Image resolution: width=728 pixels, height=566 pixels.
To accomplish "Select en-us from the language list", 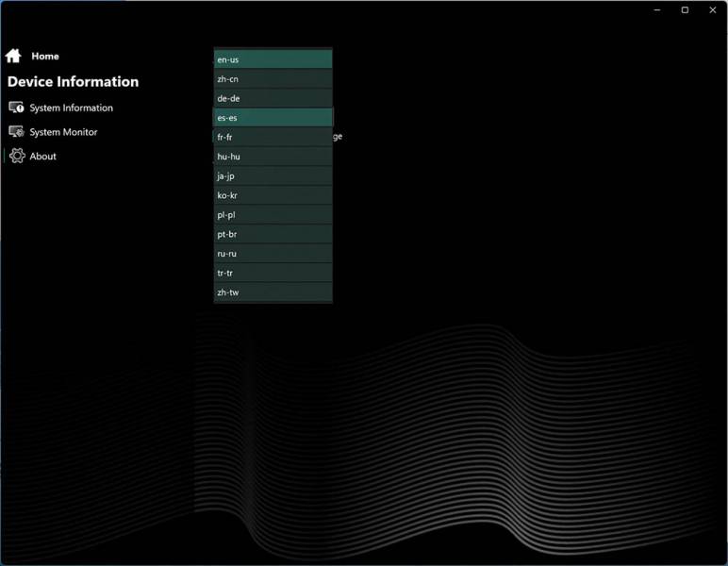I will [273, 59].
